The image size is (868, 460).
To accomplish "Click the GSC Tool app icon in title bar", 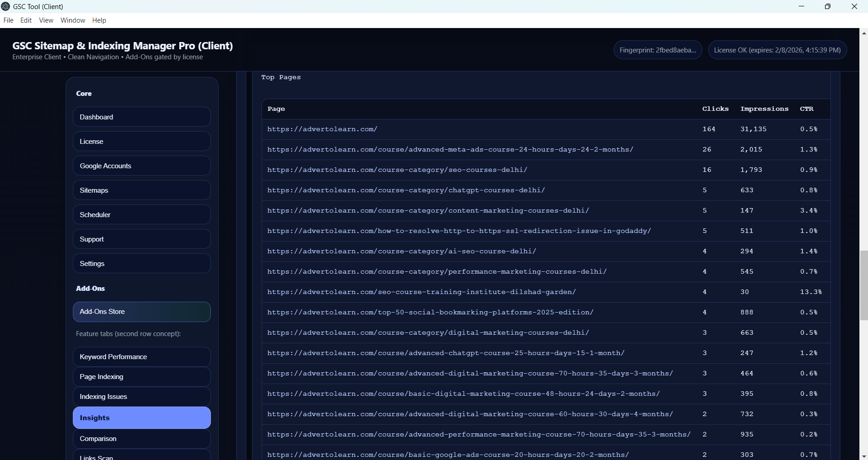I will (x=5, y=6).
